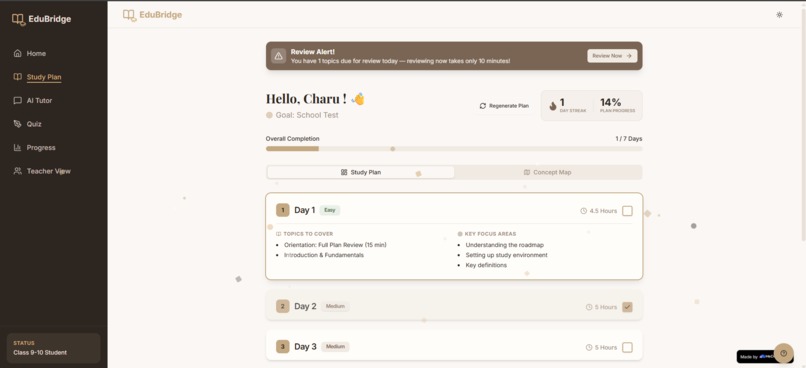Screen dimensions: 806x368
Task: Mark Day 1 as complete
Action: [x=627, y=211]
